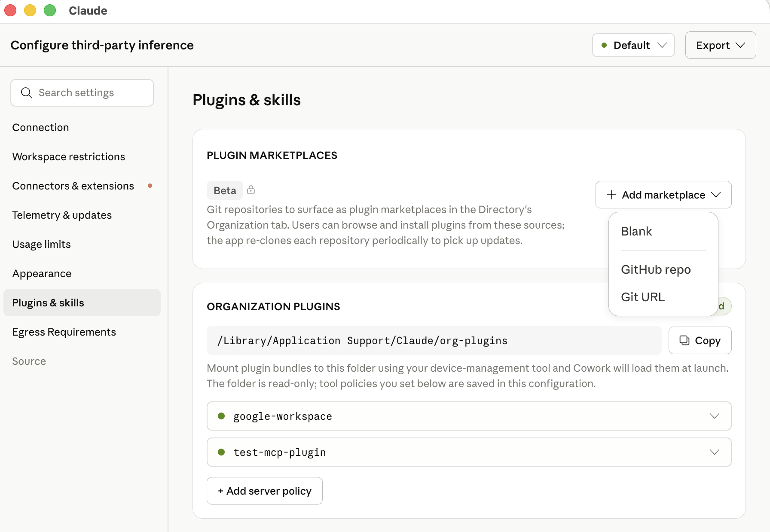
Task: Open the Export dropdown
Action: pos(721,45)
